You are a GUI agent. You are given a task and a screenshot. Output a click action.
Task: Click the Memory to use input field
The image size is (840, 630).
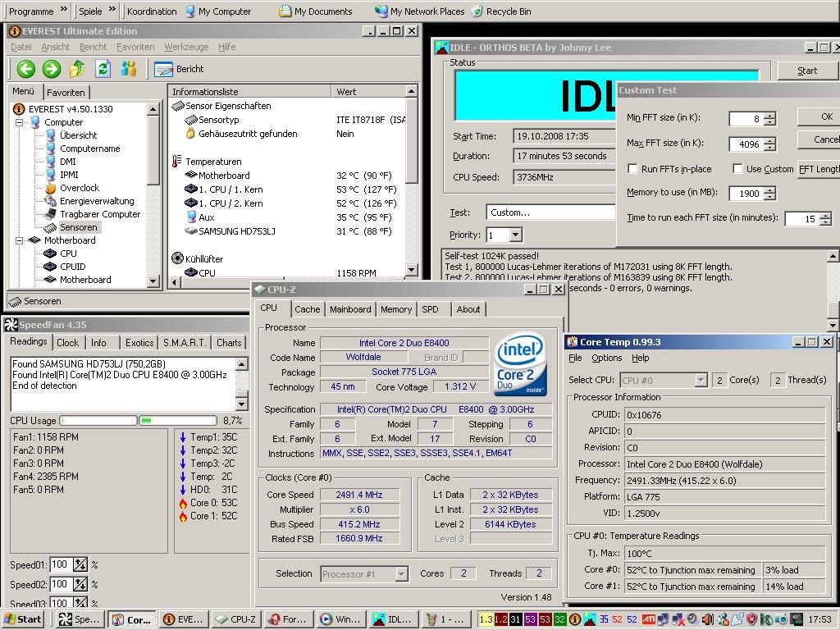pyautogui.click(x=745, y=194)
